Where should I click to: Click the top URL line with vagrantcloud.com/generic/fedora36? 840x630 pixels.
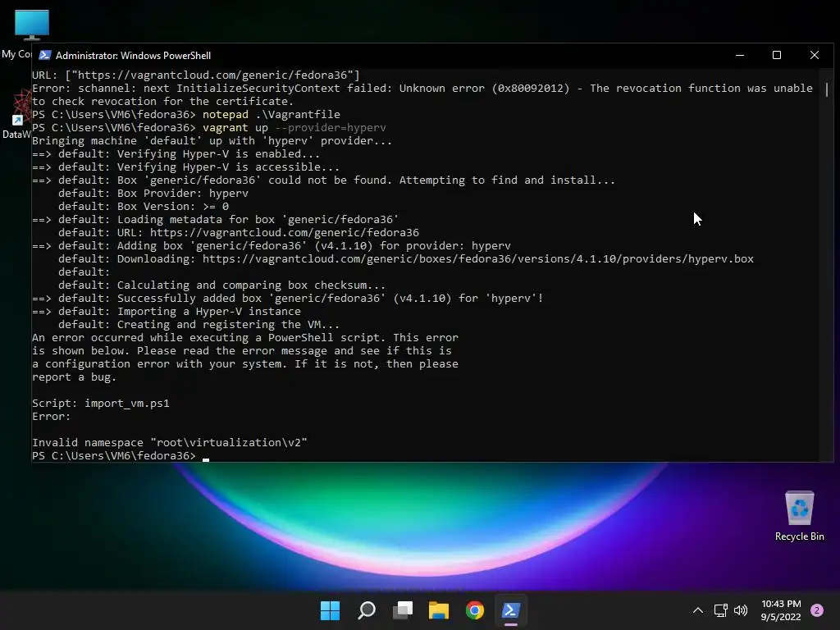(x=195, y=75)
